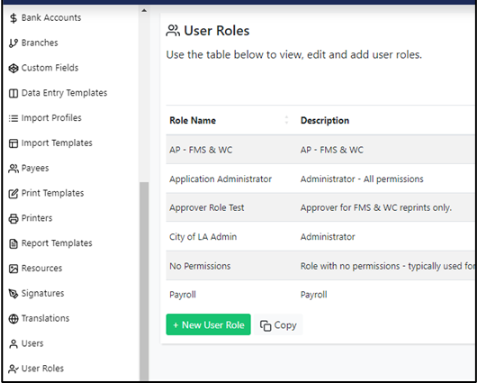Sort table by Role Name column arrows
The height and width of the screenshot is (385, 478).
tap(286, 120)
